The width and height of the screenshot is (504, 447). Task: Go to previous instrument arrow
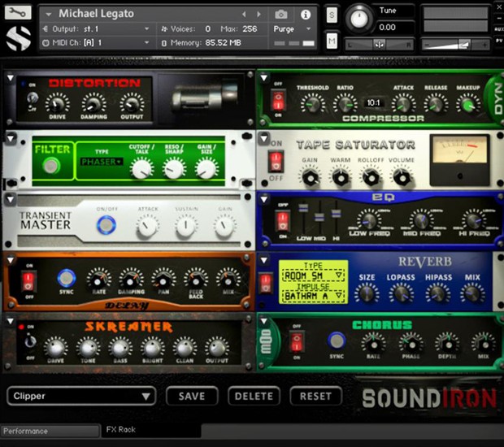(x=244, y=15)
